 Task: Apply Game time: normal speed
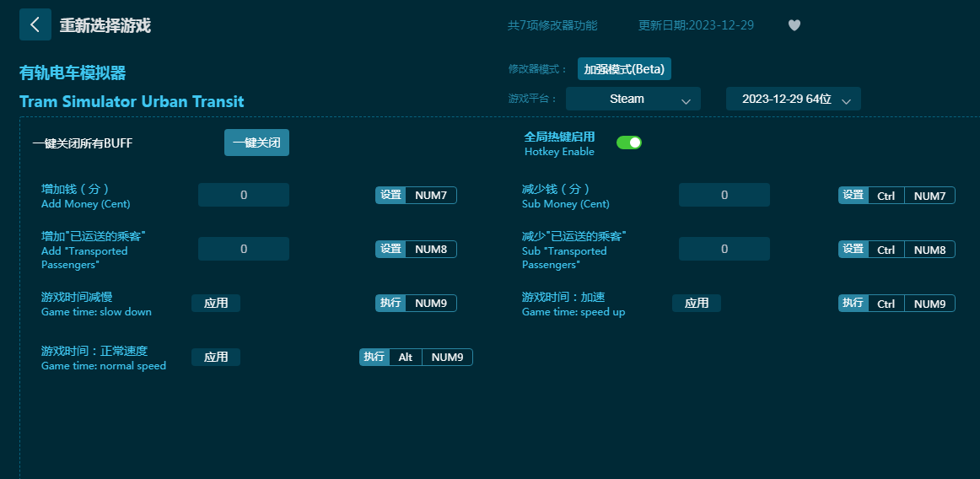point(216,357)
